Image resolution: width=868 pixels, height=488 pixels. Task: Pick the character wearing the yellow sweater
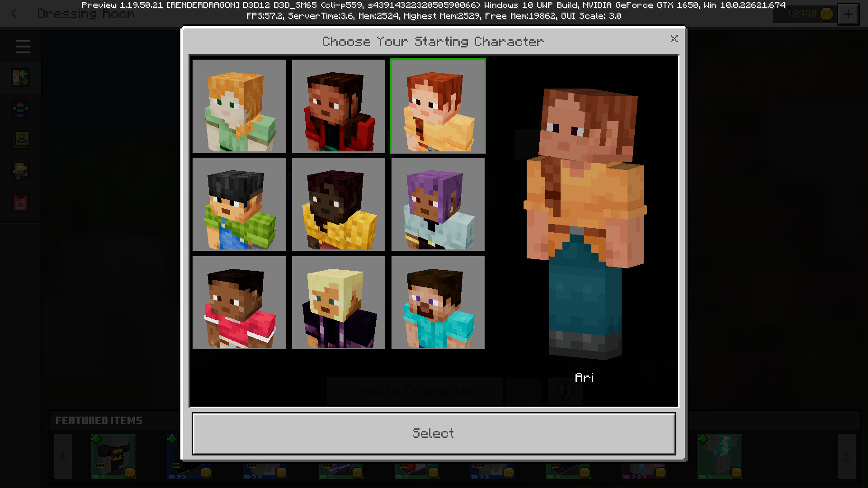pyautogui.click(x=338, y=204)
